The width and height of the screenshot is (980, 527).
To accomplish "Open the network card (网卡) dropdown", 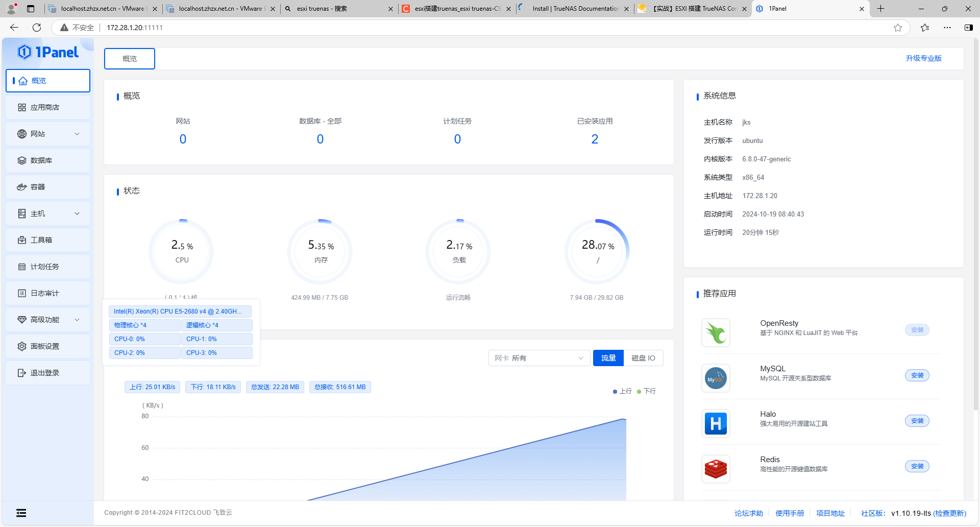I will click(539, 358).
